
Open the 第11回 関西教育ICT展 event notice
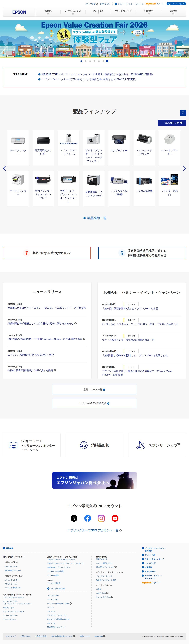click(130, 308)
